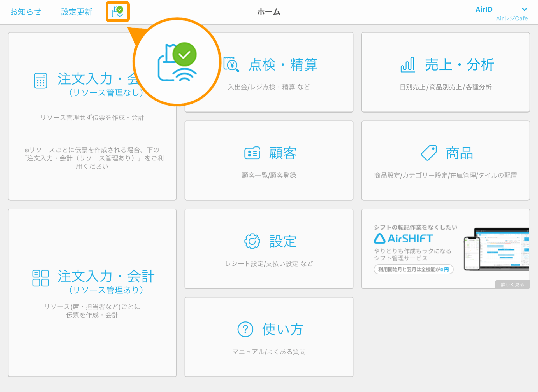538x392 pixels.
Task: Open the 売上・分析 tile heading
Action: click(x=459, y=65)
